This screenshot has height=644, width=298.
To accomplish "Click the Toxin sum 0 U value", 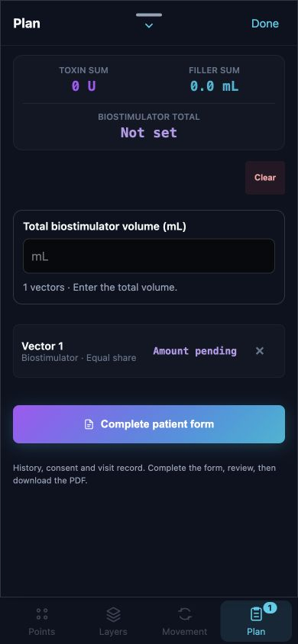I will (x=84, y=86).
